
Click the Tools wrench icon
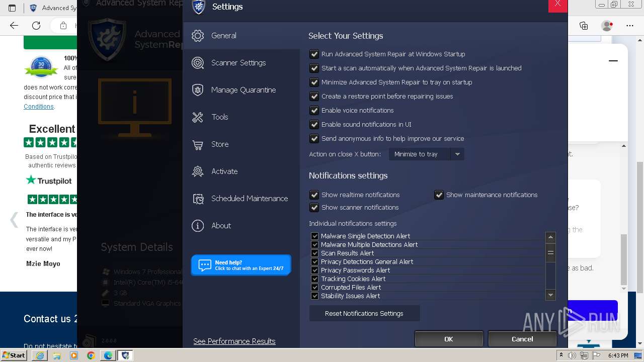(x=198, y=117)
